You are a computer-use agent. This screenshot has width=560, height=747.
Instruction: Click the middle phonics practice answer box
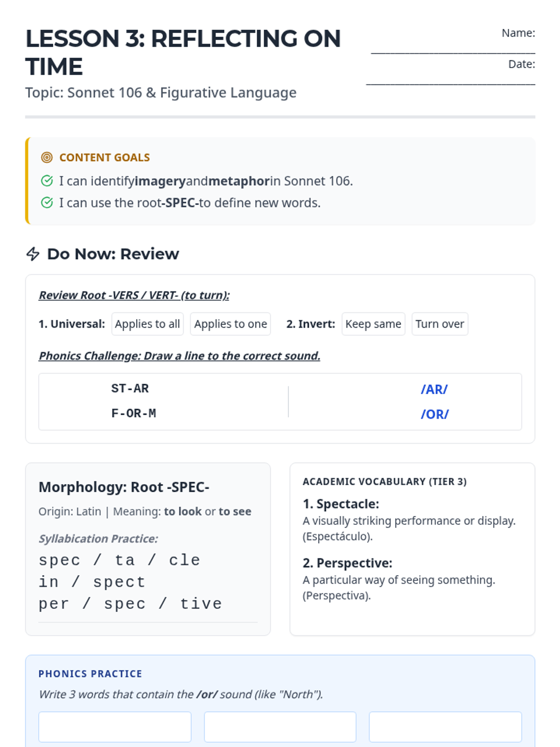pyautogui.click(x=280, y=727)
